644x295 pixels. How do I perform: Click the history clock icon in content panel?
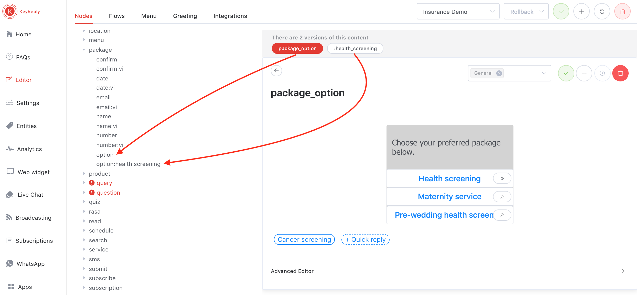click(x=602, y=73)
